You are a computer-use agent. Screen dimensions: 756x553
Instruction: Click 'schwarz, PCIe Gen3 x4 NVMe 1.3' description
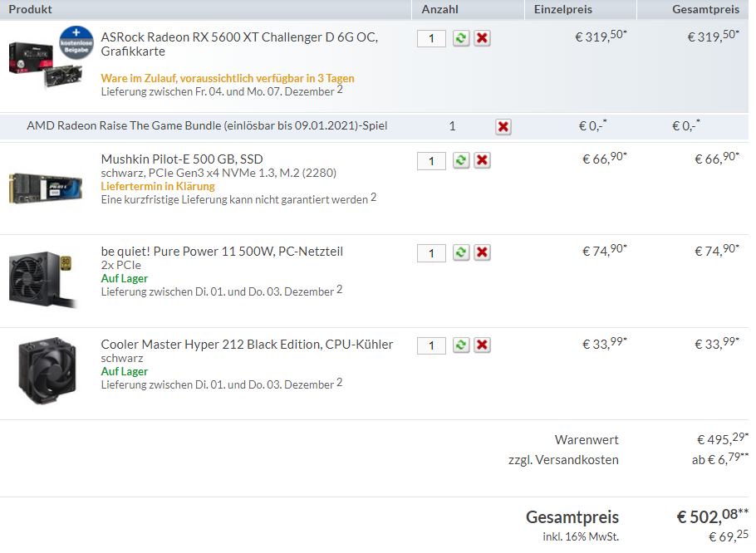pos(218,173)
